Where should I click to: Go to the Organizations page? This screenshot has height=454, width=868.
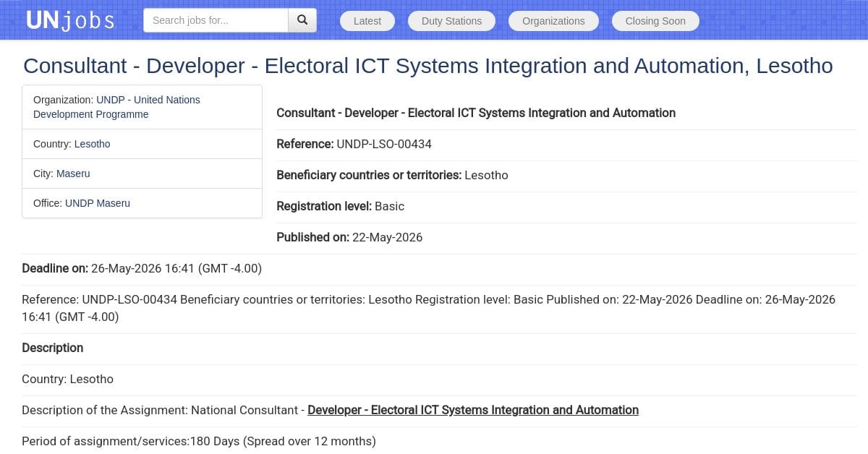(x=553, y=21)
